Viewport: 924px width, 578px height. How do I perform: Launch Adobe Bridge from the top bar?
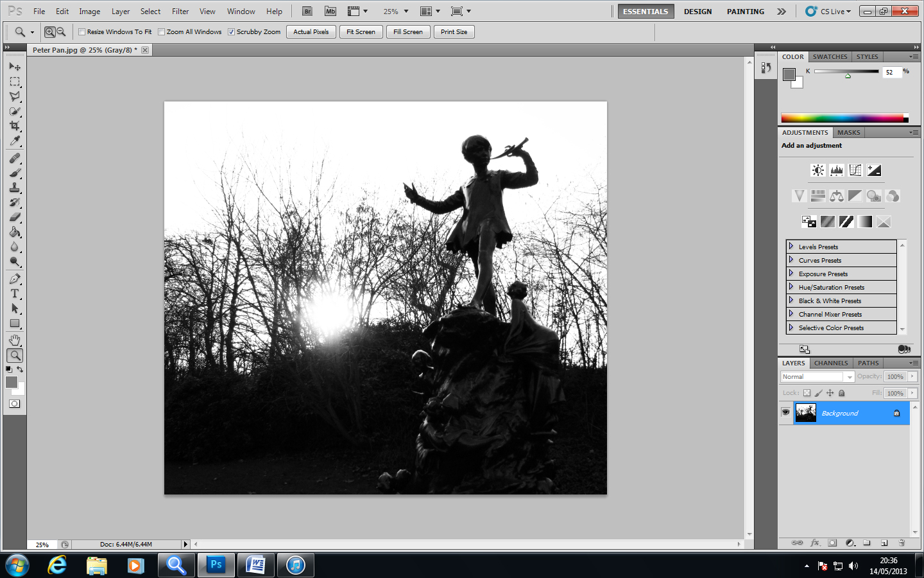point(307,12)
